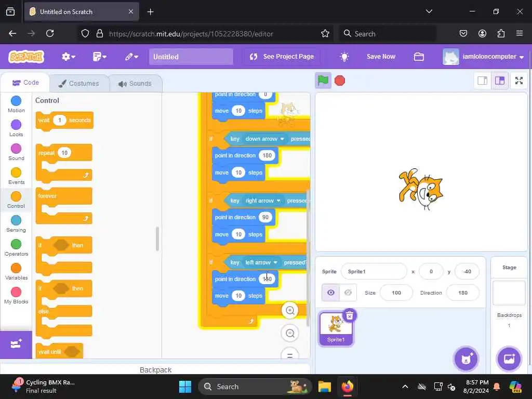Hide the sprite with the crossed eye icon
This screenshot has width=532, height=399.
348,292
